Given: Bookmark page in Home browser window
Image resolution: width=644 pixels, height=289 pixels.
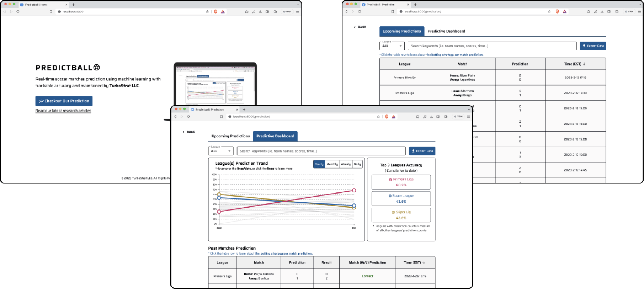Looking at the screenshot, I should pos(51,12).
